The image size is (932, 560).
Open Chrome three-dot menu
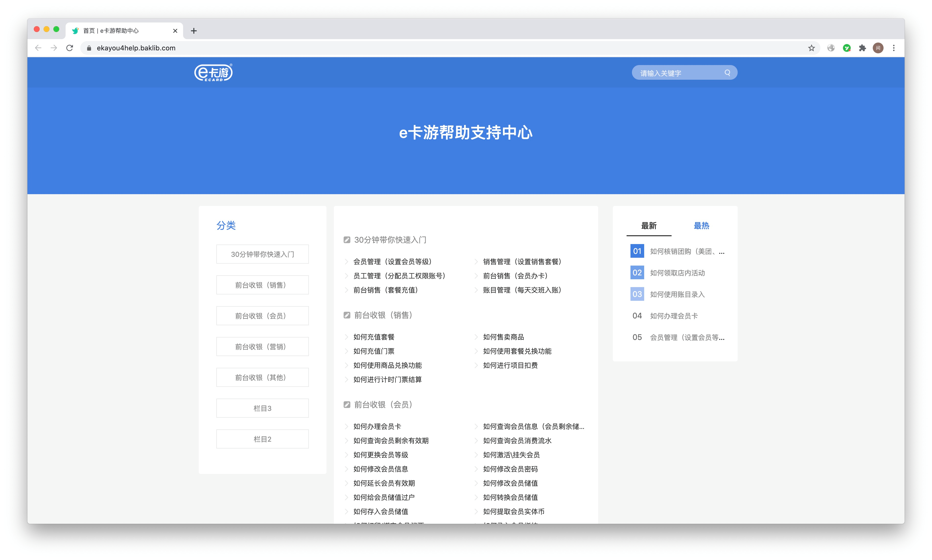894,48
